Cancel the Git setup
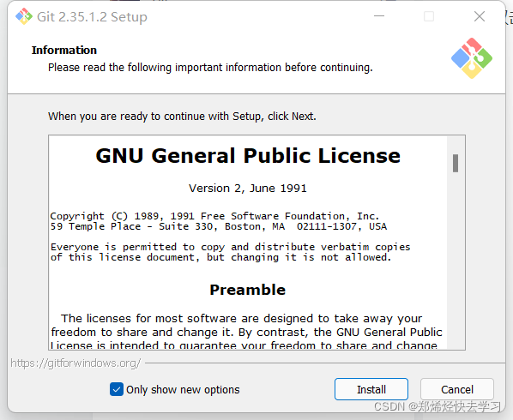The image size is (513, 420). click(x=456, y=389)
